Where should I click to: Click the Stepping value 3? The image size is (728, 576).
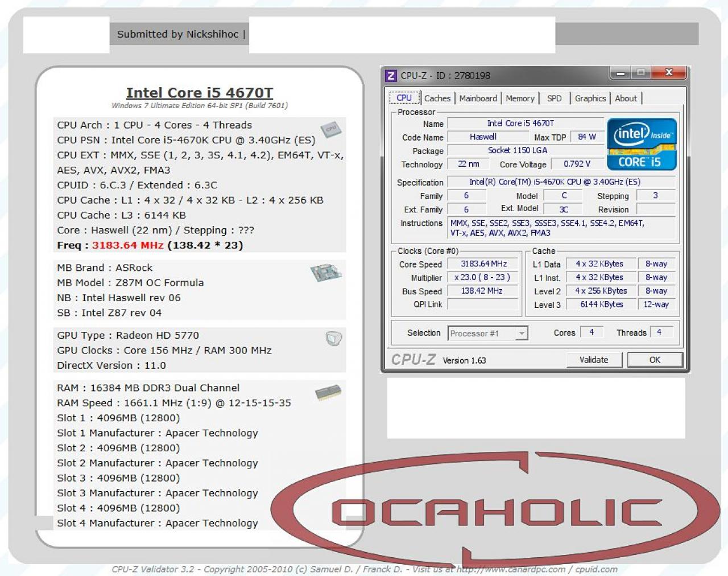pos(656,196)
